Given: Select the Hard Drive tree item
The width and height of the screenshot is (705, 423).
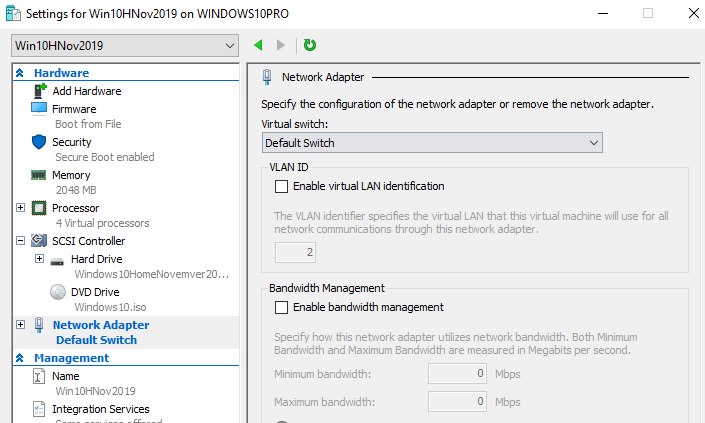Looking at the screenshot, I should (97, 259).
